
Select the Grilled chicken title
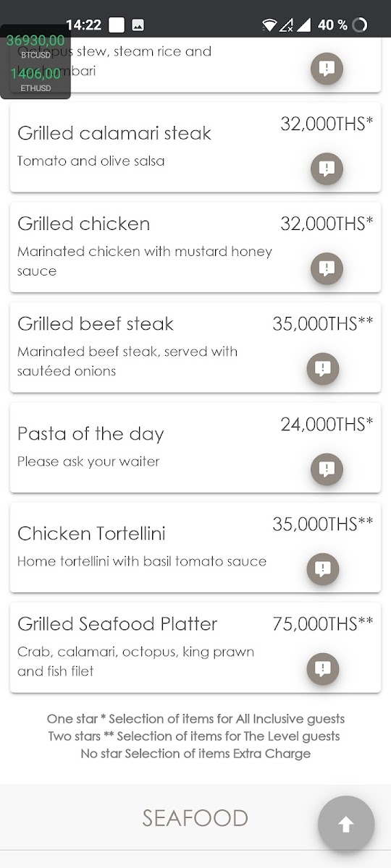click(x=84, y=224)
